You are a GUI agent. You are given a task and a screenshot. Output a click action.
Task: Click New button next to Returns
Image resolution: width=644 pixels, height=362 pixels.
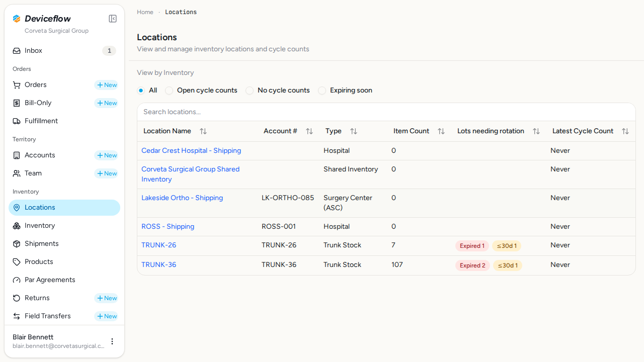(x=106, y=298)
